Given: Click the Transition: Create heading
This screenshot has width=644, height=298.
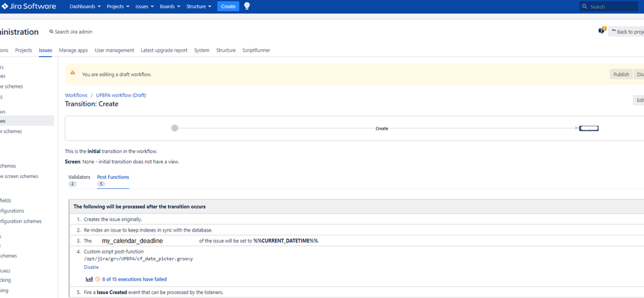Looking at the screenshot, I should coord(92,104).
